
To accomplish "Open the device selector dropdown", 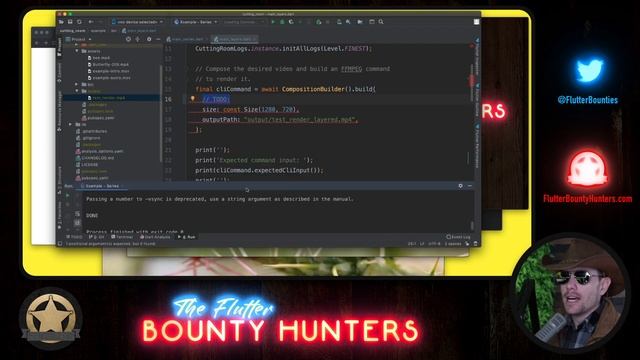I will pyautogui.click(x=138, y=22).
